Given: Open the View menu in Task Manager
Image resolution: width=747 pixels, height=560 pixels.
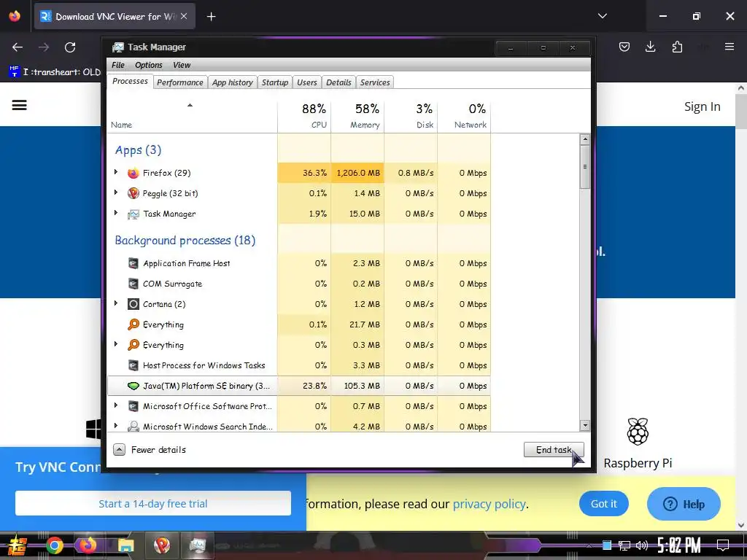Looking at the screenshot, I should (182, 65).
